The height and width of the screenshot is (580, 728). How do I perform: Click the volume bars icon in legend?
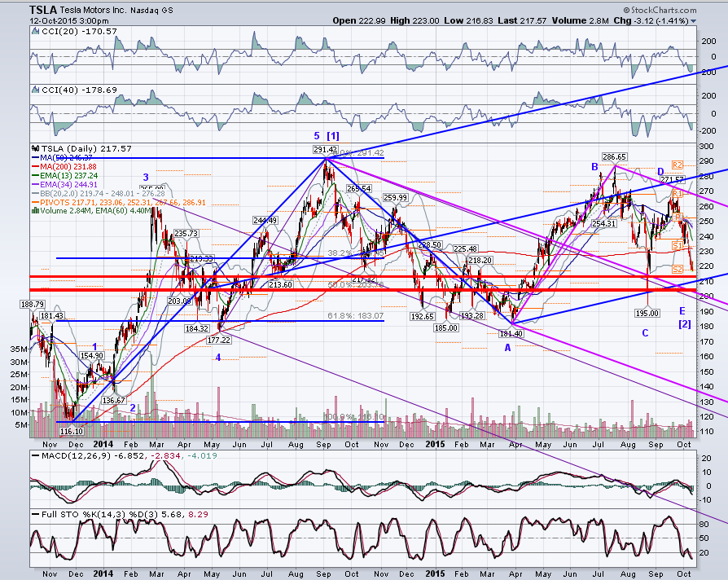click(x=35, y=210)
